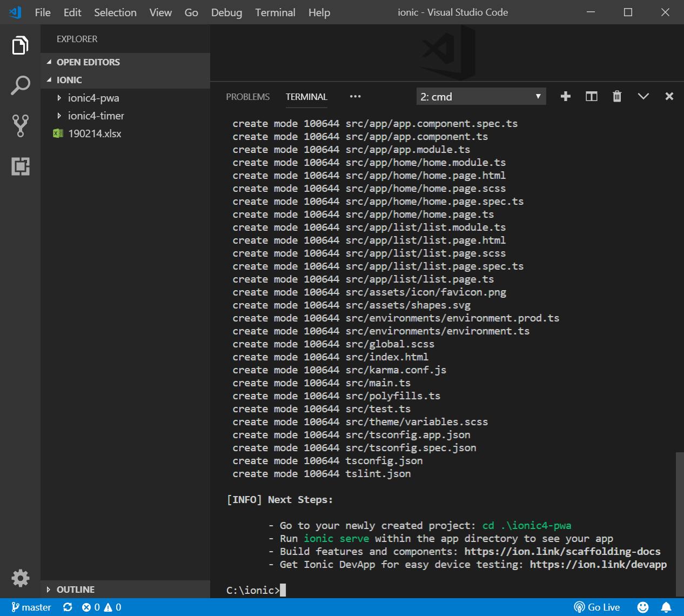Open the Explorer view in activity bar
Screen dimensions: 684x616
tap(20, 45)
